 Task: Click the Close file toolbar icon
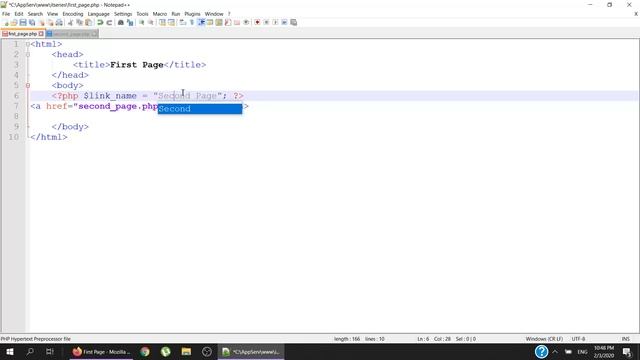(41, 22)
